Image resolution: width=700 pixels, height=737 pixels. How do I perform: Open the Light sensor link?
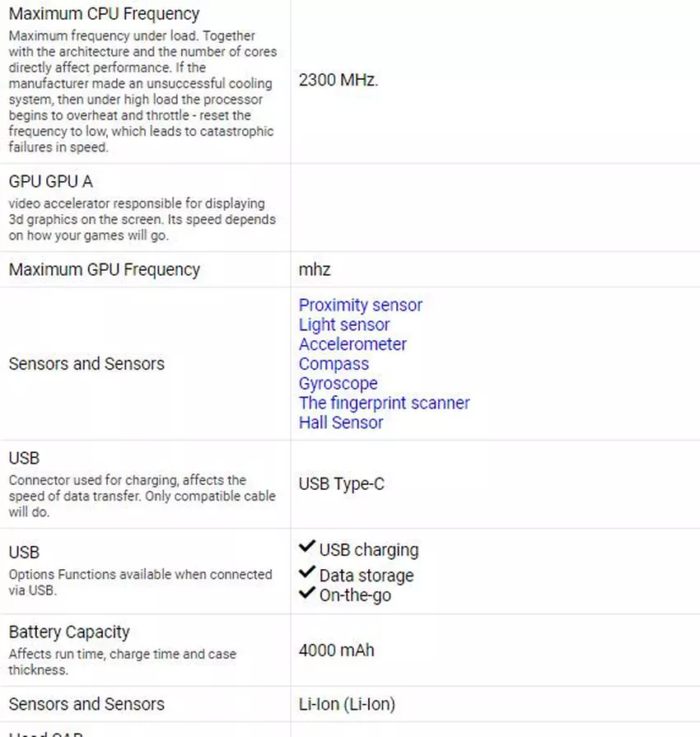(x=343, y=324)
